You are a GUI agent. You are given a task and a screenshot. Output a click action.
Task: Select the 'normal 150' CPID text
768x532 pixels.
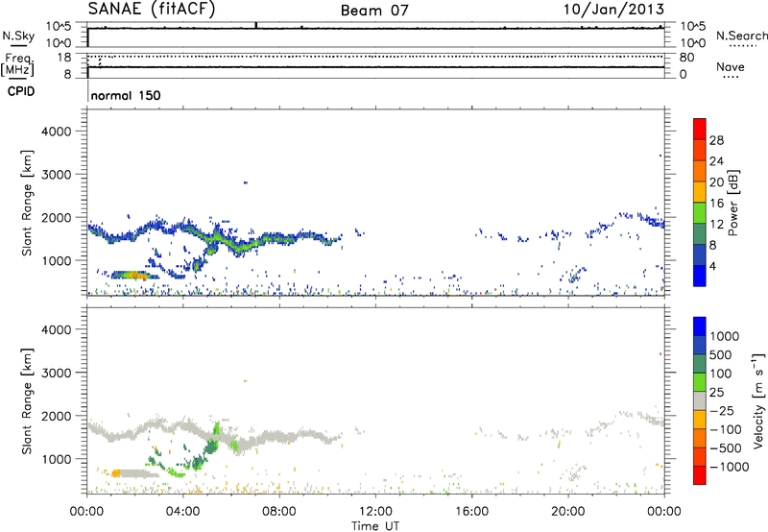(x=126, y=95)
